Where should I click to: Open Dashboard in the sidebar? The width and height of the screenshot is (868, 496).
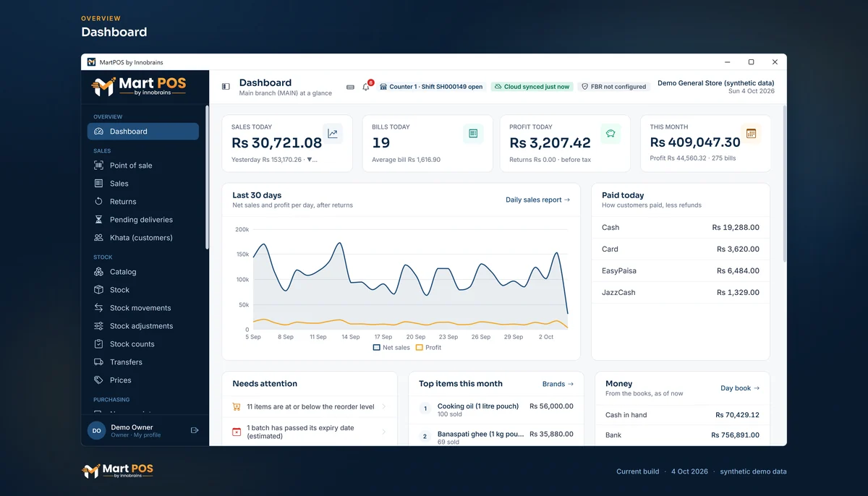pyautogui.click(x=143, y=132)
